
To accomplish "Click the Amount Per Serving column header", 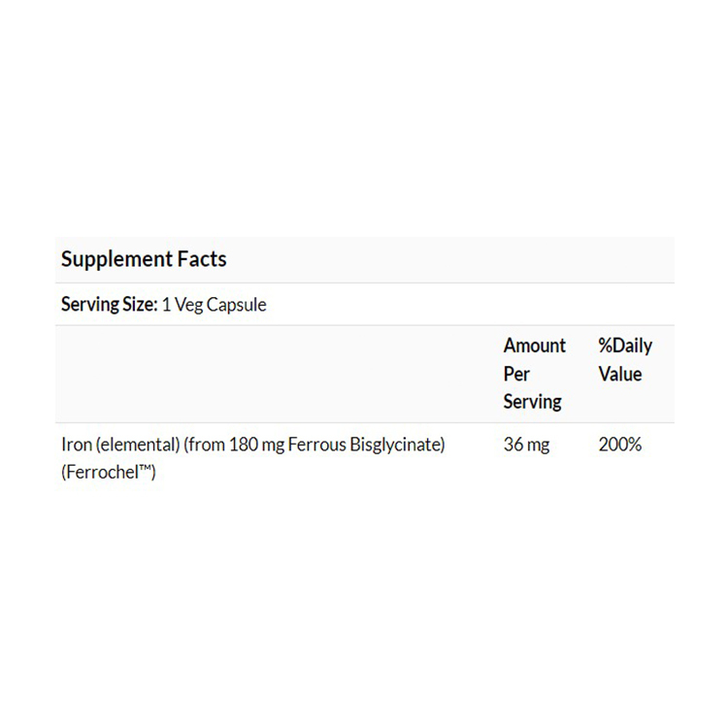I will pyautogui.click(x=534, y=374).
